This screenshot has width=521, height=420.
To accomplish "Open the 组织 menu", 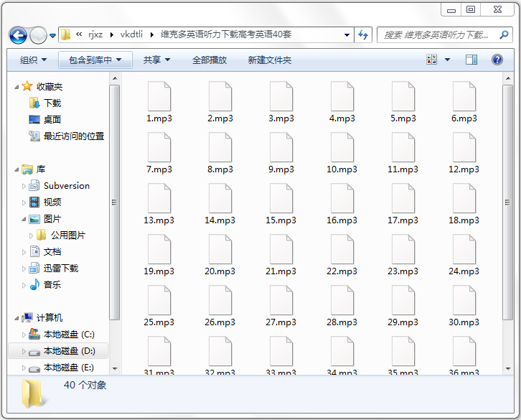I will (x=33, y=60).
